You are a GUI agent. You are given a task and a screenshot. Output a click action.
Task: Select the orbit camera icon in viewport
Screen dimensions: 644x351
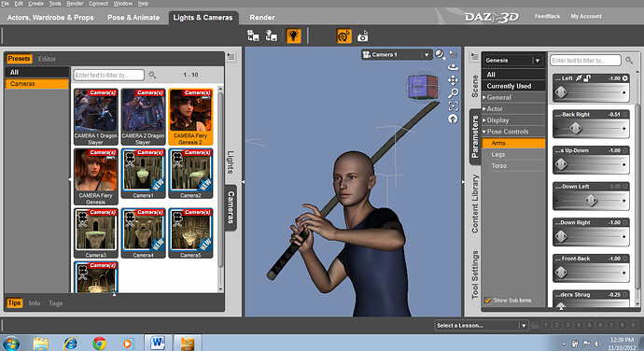tap(453, 67)
